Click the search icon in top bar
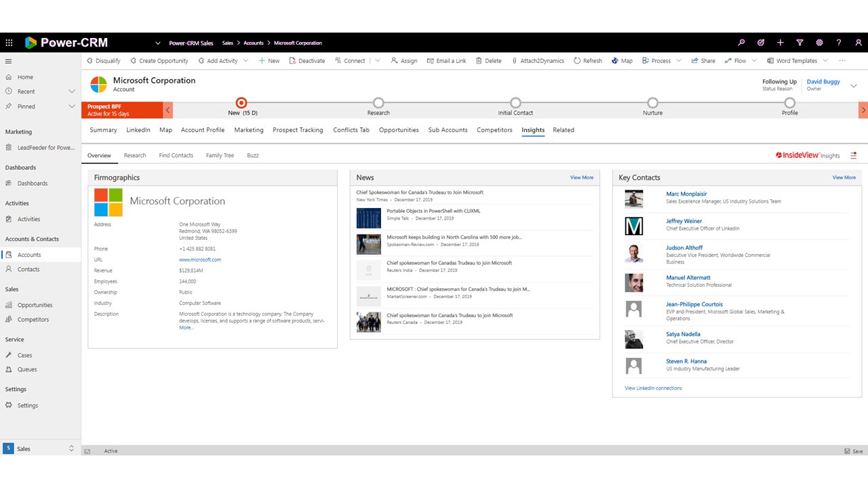 (741, 43)
